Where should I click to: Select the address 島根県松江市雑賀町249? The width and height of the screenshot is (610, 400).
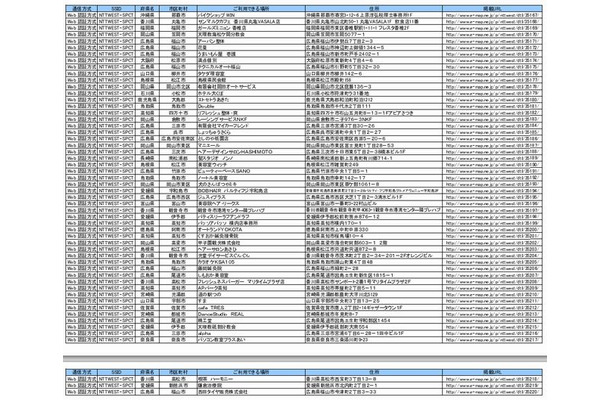(374, 165)
